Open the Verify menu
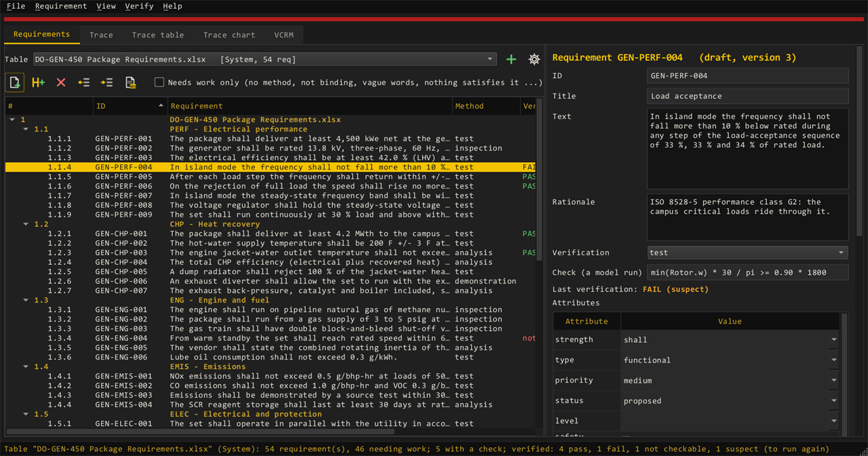This screenshot has height=456, width=868. click(x=139, y=6)
